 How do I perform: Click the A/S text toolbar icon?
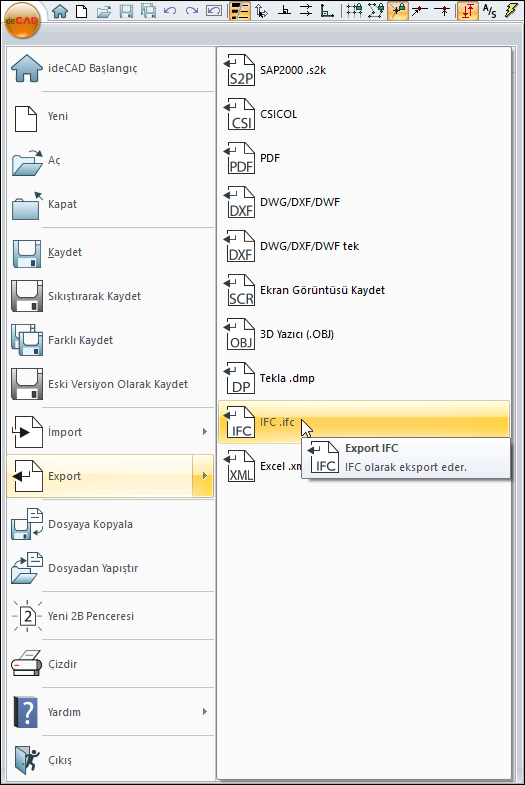[x=489, y=11]
